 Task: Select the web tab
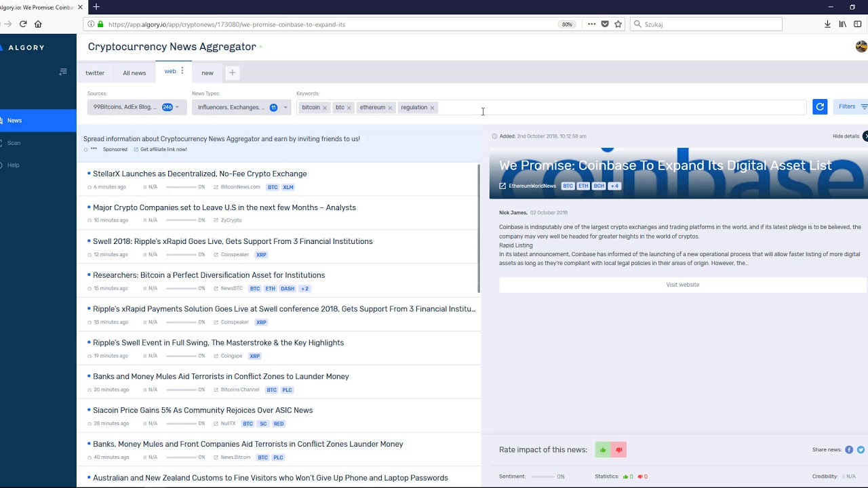point(170,71)
